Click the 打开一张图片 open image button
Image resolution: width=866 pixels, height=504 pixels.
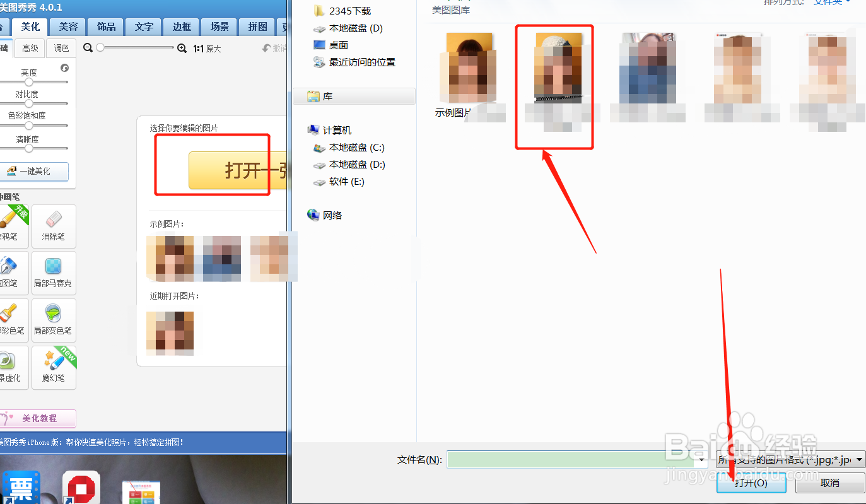point(238,170)
